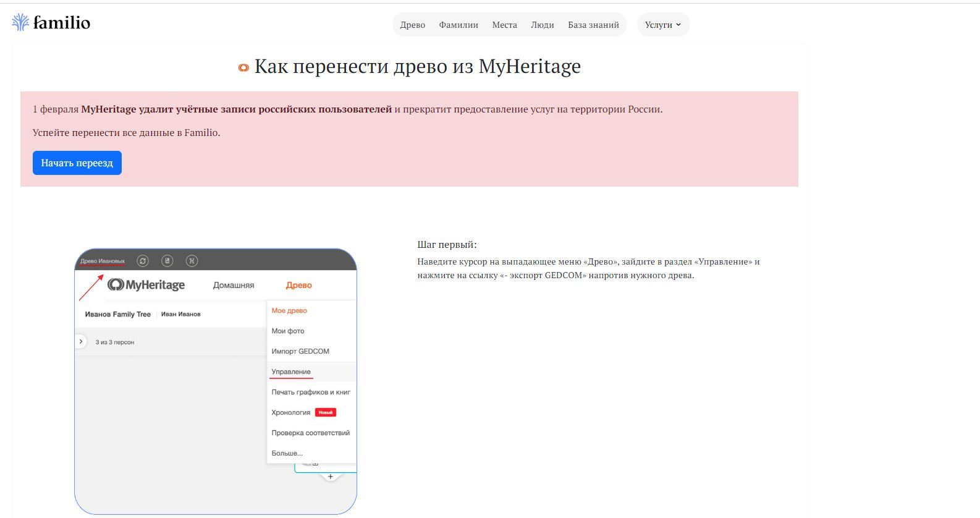Image resolution: width=980 pixels, height=518 pixels.
Task: Click the MyHeritage logo inside the tutorial image
Action: click(146, 285)
